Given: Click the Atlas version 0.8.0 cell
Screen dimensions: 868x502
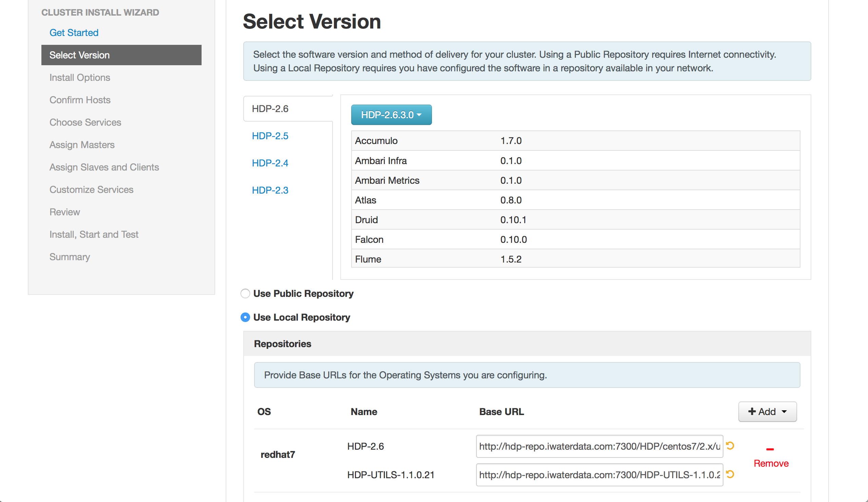Looking at the screenshot, I should coord(511,200).
